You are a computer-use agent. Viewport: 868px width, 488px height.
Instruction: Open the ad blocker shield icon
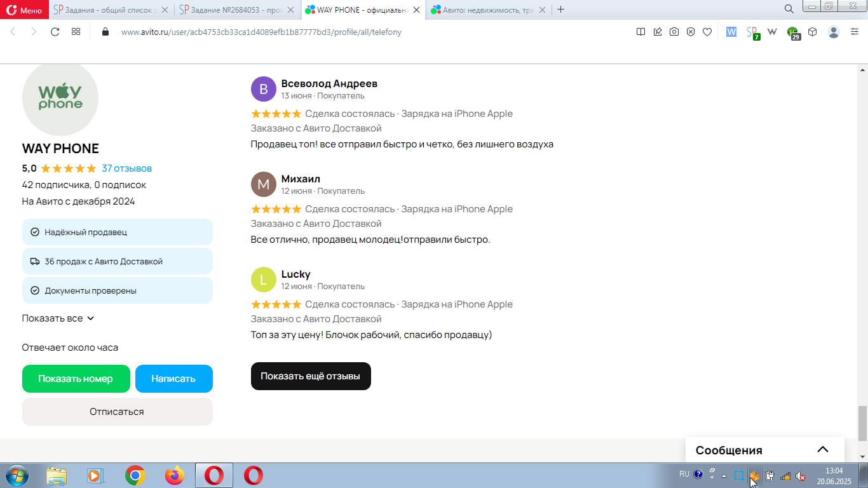coord(691,32)
